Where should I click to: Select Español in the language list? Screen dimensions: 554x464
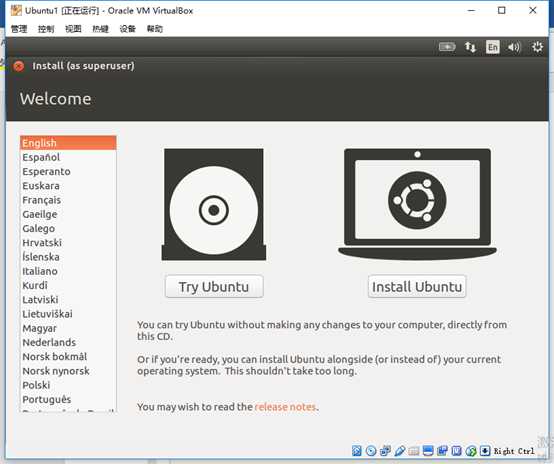[68, 157]
